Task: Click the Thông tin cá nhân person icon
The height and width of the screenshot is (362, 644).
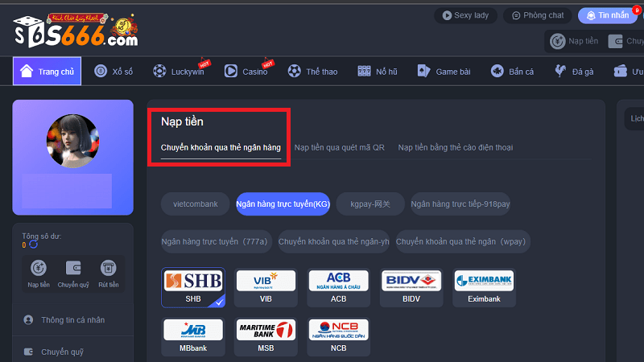Action: coord(28,319)
